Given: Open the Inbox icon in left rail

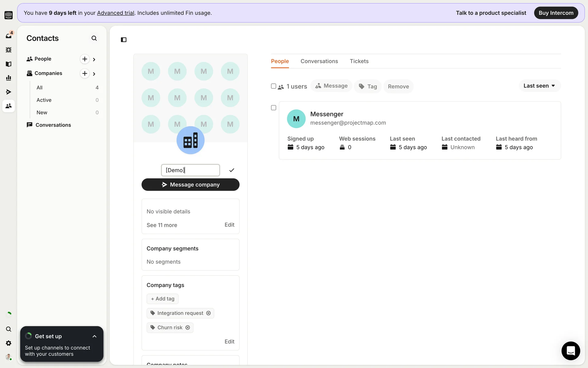Looking at the screenshot, I should [8, 36].
